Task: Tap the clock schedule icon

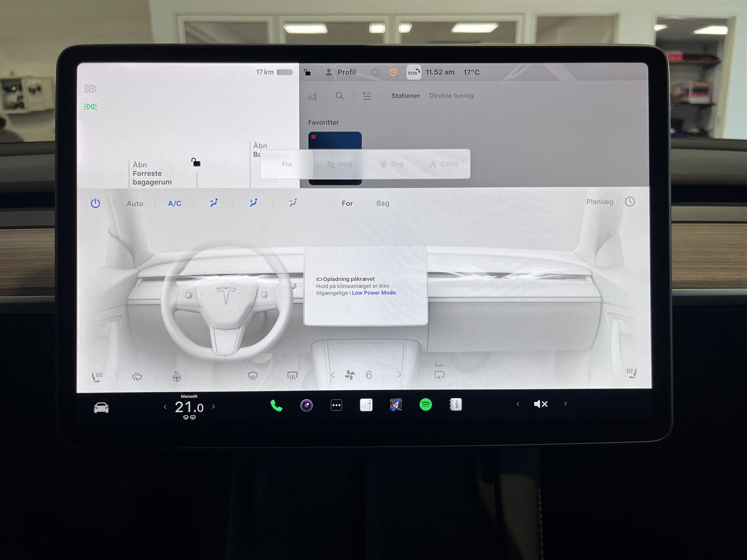Action: tap(630, 202)
